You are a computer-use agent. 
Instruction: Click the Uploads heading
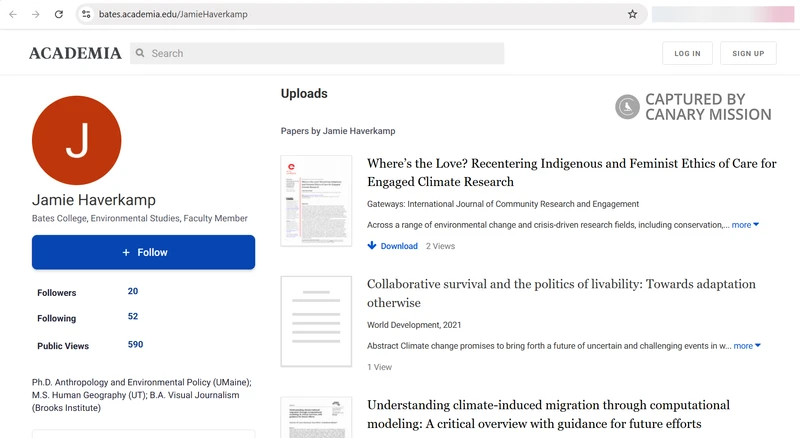(304, 93)
